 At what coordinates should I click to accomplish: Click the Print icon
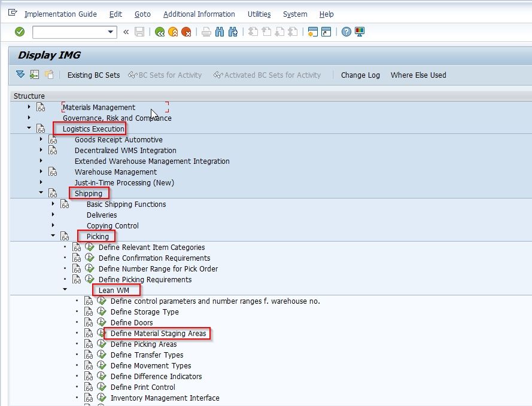click(206, 32)
